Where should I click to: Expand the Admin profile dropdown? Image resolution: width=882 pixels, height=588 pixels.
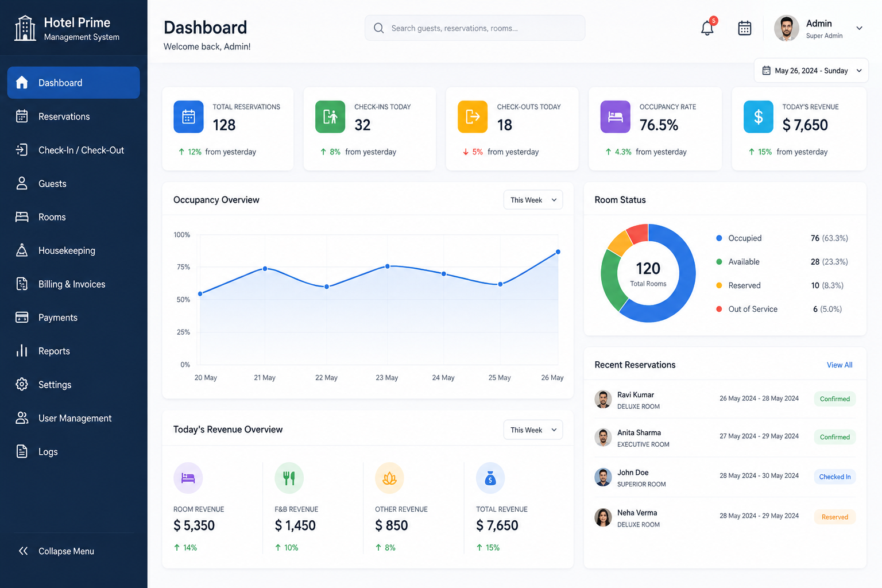[859, 28]
